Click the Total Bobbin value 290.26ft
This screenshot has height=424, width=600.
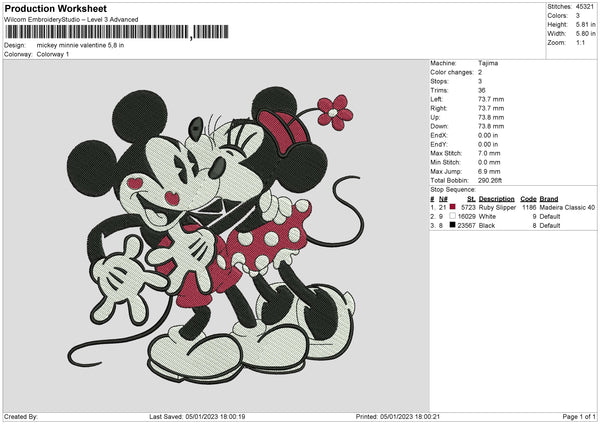(490, 180)
